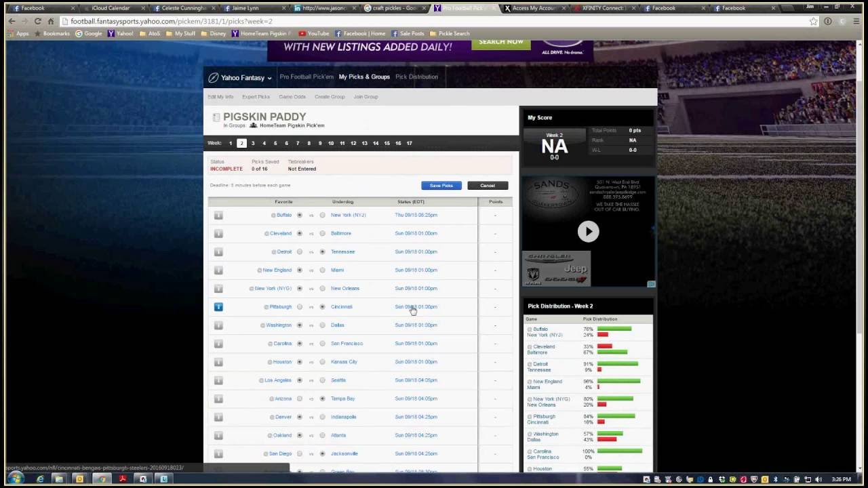Image resolution: width=868 pixels, height=488 pixels.
Task: Open matchup info icon for San Diego row
Action: 218,453
